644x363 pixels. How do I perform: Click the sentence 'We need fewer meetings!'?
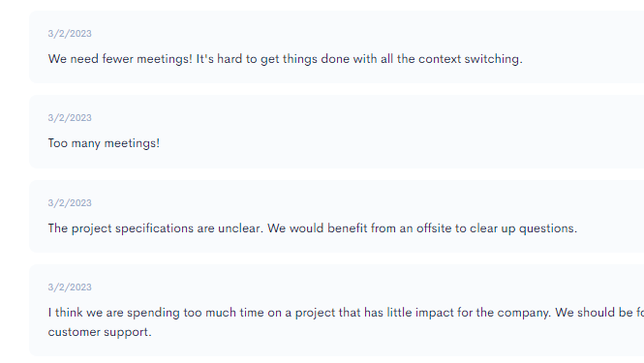click(x=120, y=59)
